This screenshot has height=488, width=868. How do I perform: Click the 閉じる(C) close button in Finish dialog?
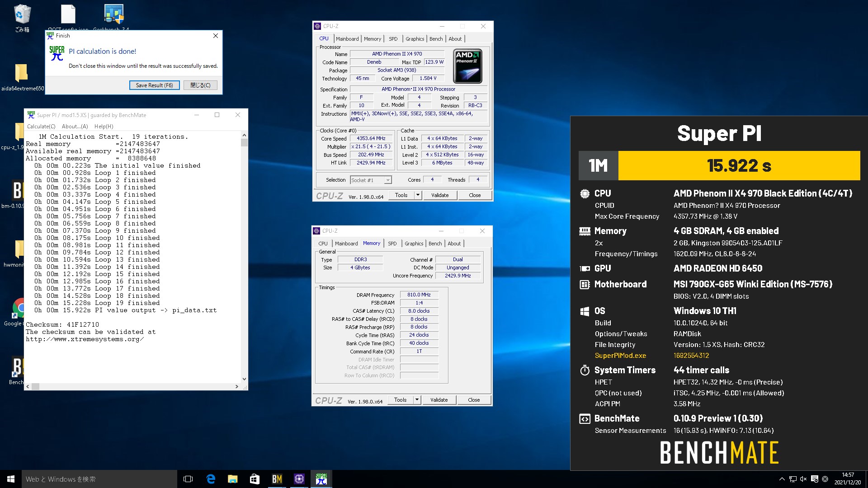[x=200, y=85]
